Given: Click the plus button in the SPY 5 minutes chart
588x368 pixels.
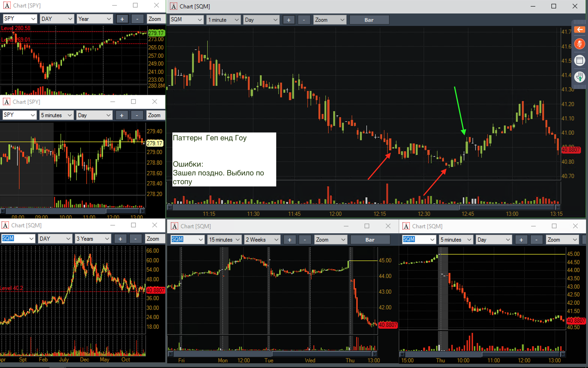Looking at the screenshot, I should coord(122,115).
